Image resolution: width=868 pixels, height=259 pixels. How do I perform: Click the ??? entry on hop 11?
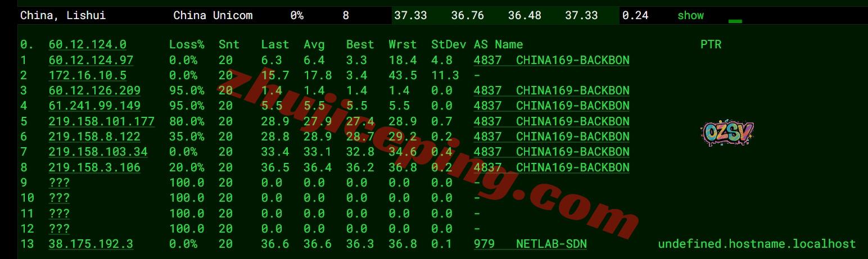(59, 213)
